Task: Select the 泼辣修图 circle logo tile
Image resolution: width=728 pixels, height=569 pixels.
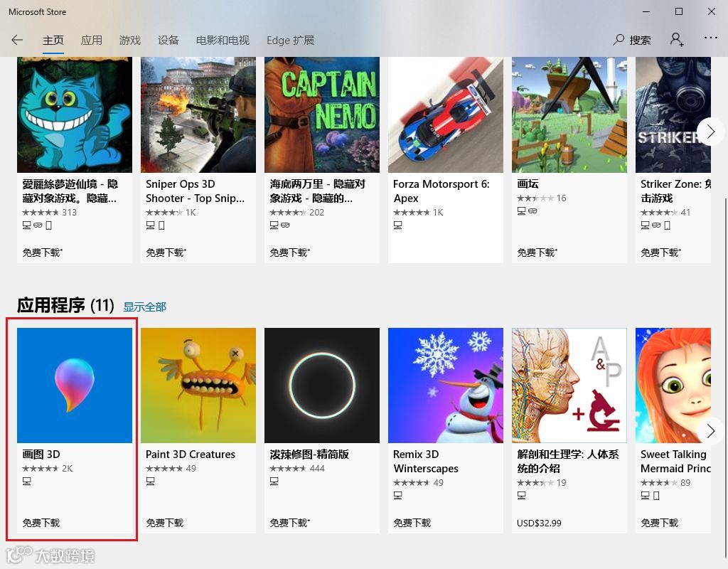Action: click(322, 385)
